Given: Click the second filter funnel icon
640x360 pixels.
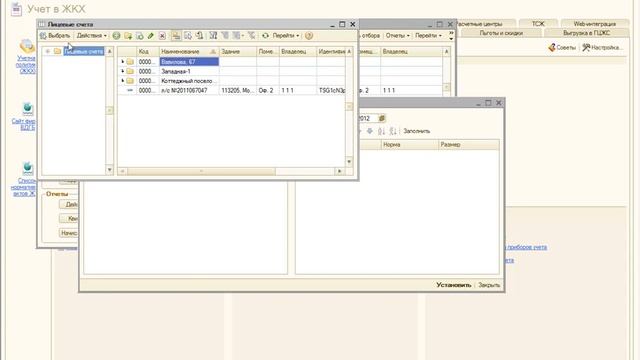Looking at the screenshot, I should pyautogui.click(x=224, y=36).
